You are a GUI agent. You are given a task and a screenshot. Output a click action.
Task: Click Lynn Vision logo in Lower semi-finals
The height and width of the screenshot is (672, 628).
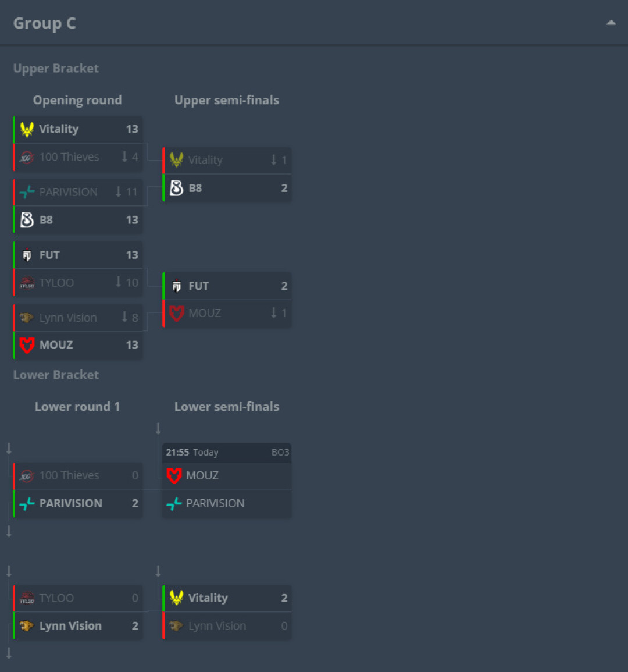[177, 625]
